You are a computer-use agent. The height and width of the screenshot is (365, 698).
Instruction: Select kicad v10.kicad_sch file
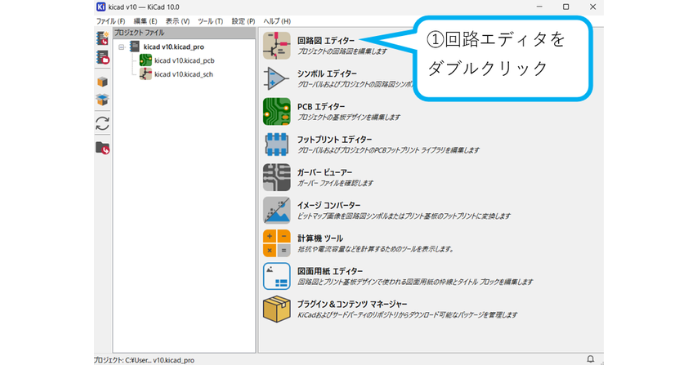click(183, 74)
